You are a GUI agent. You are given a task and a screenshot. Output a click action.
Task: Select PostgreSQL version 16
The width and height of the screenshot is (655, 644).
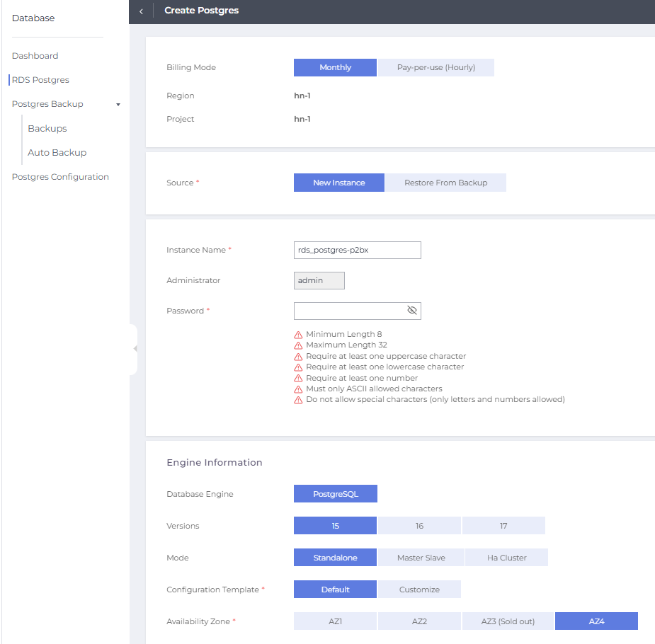click(419, 526)
